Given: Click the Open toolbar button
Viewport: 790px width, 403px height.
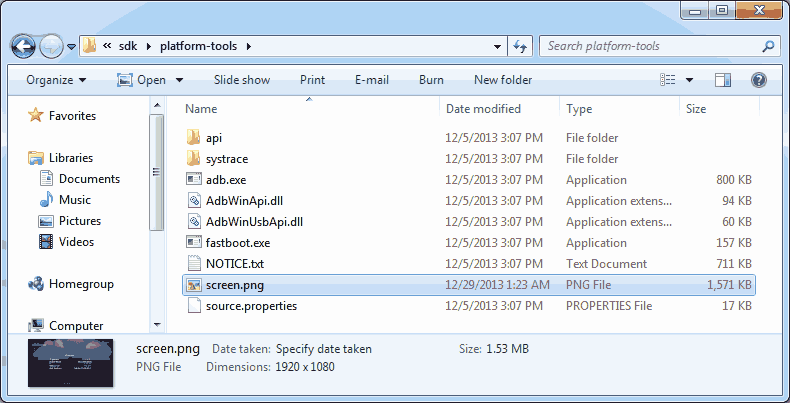Looking at the screenshot, I should pos(142,80).
